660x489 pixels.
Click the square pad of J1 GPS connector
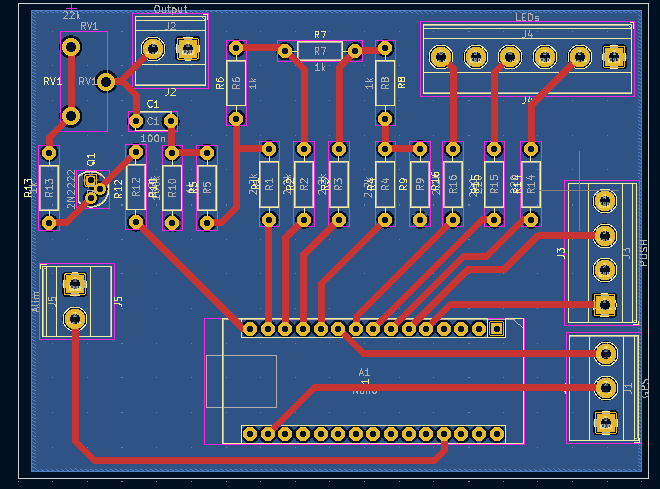(606, 423)
